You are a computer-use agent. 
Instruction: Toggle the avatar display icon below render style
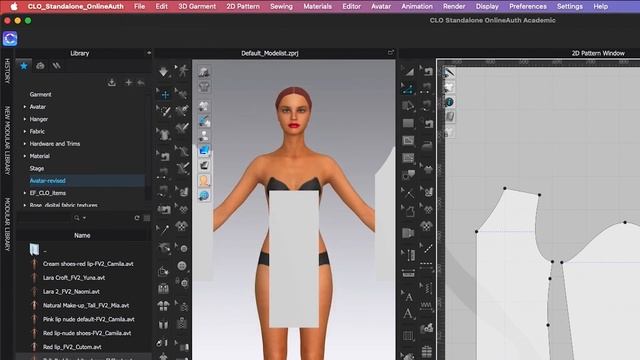[x=204, y=165]
